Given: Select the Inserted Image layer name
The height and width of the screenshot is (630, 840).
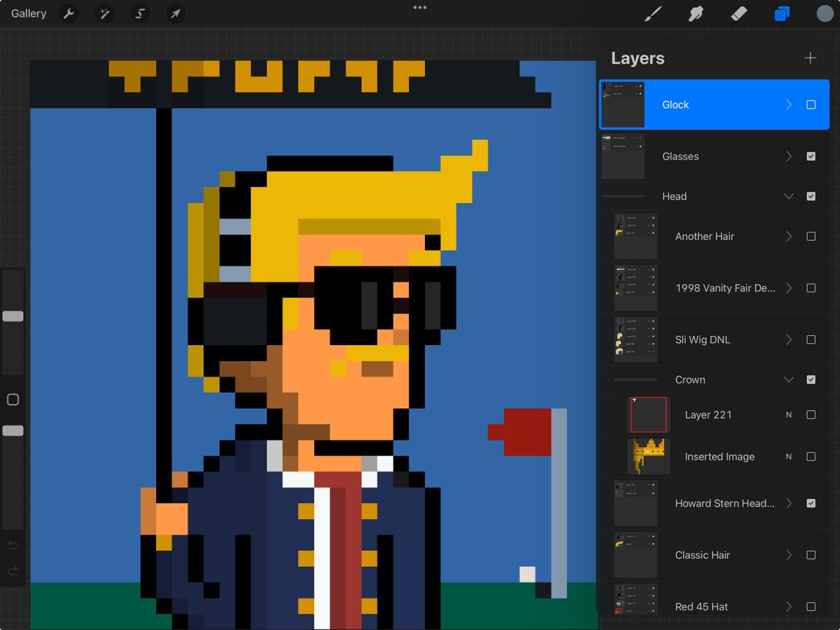Looking at the screenshot, I should 720,456.
